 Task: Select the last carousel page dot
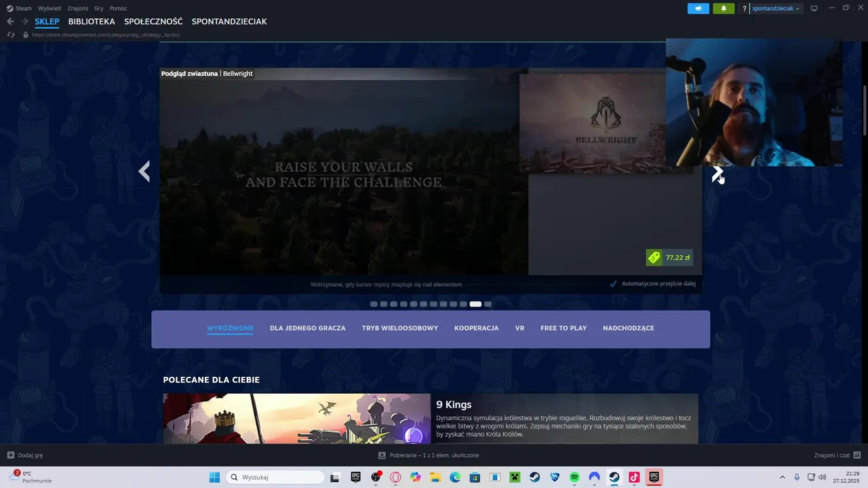click(x=488, y=304)
